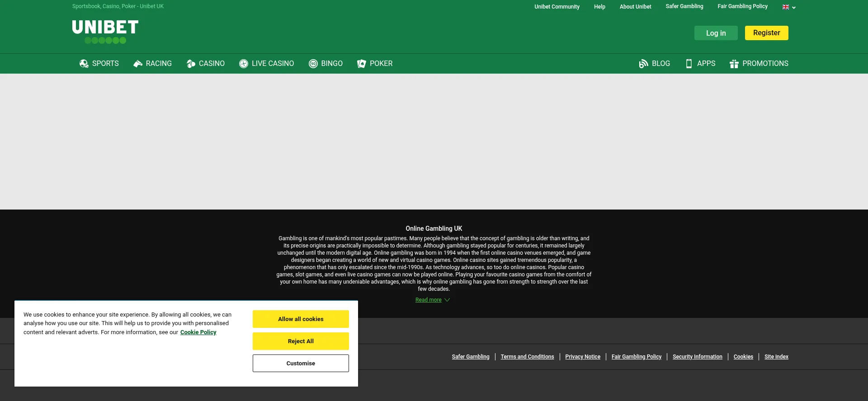Click the Unibet logo

(105, 32)
